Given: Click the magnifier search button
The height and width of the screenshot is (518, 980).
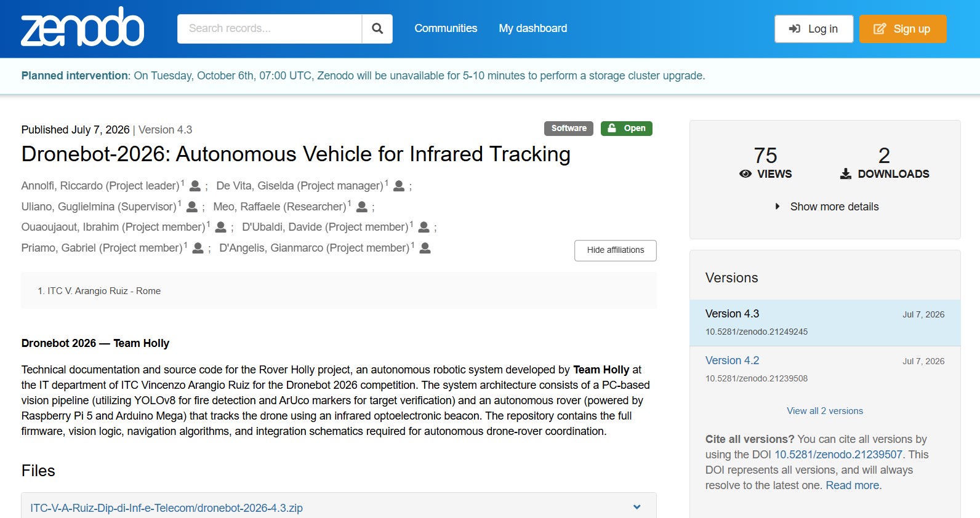Looking at the screenshot, I should tap(377, 29).
